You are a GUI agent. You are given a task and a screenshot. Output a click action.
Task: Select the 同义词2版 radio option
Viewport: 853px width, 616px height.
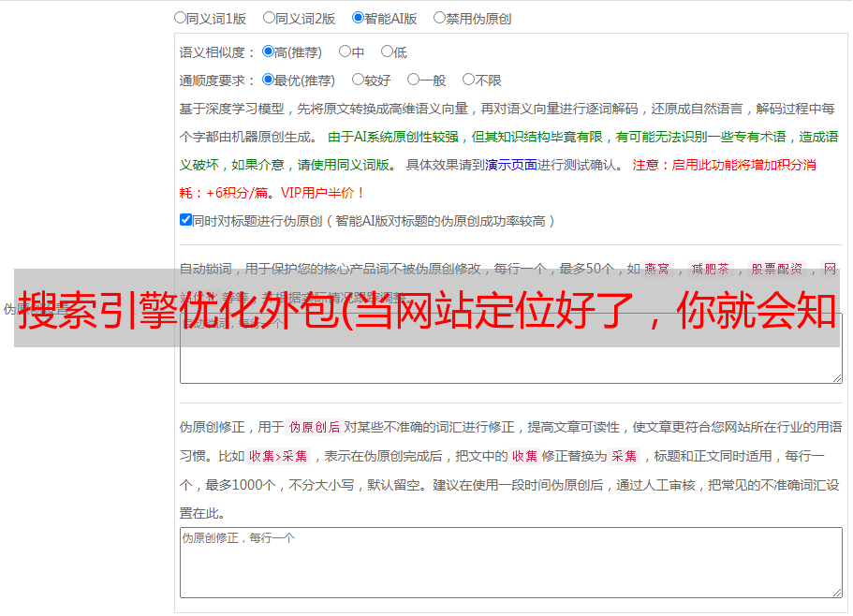coord(269,18)
